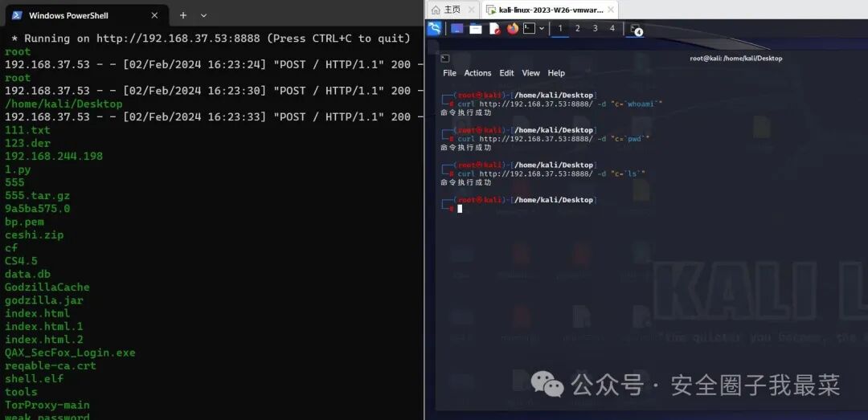Click 'godzilla.jar' in PowerShell output
Screen dimensions: 868x420
click(44, 300)
